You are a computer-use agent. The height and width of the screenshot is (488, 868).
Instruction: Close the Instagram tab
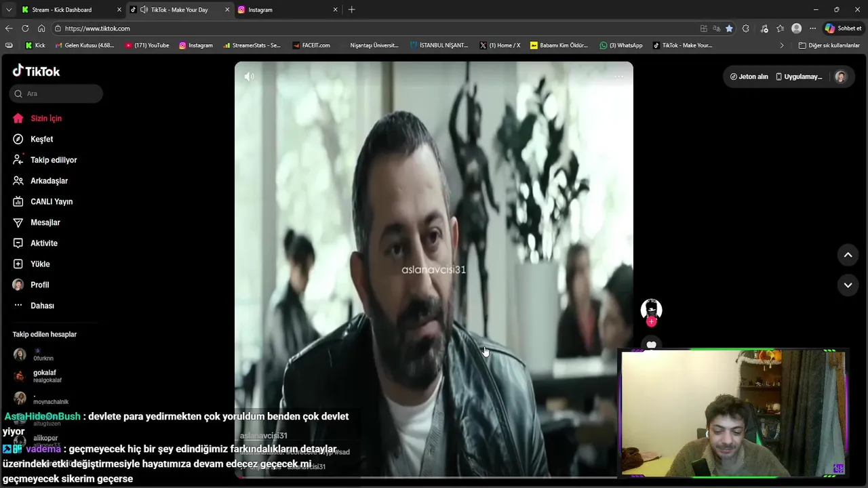335,9
